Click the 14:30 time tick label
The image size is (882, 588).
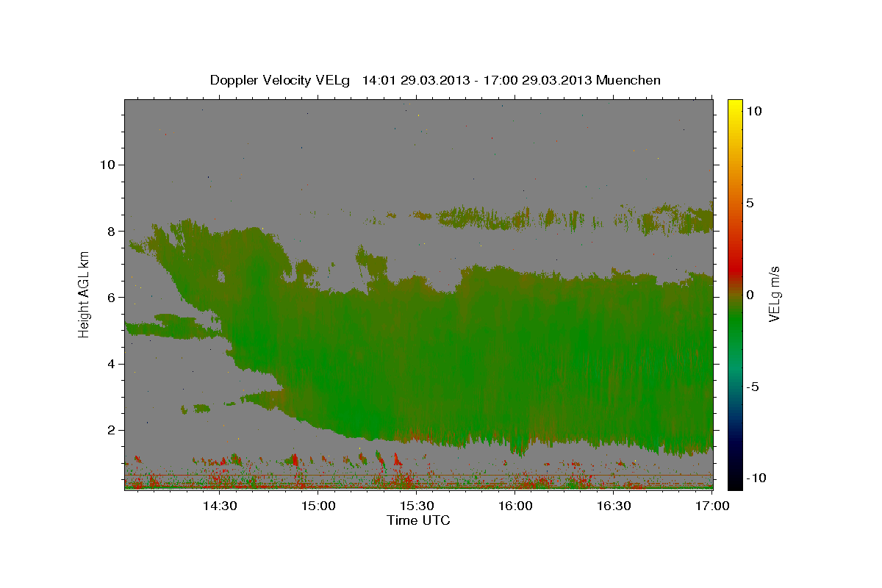pyautogui.click(x=219, y=506)
